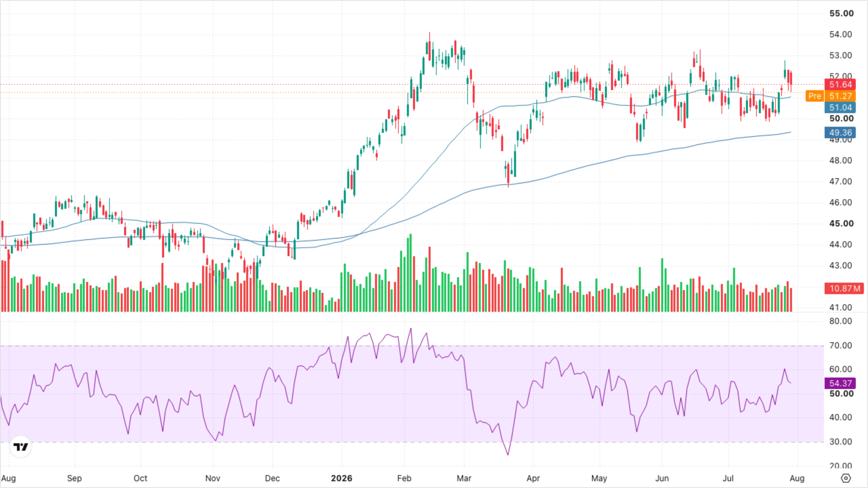Click the tallest green volume bar in February
The height and width of the screenshot is (488, 868).
pos(411,273)
